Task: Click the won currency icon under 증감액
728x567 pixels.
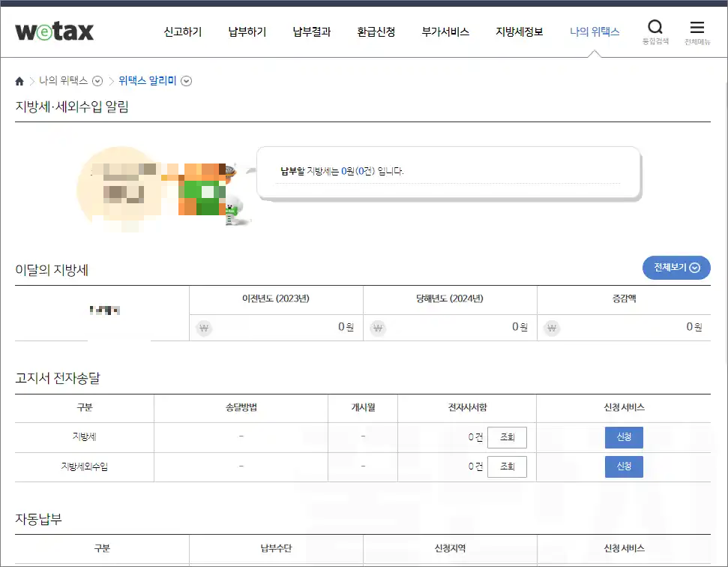Action: click(x=551, y=328)
